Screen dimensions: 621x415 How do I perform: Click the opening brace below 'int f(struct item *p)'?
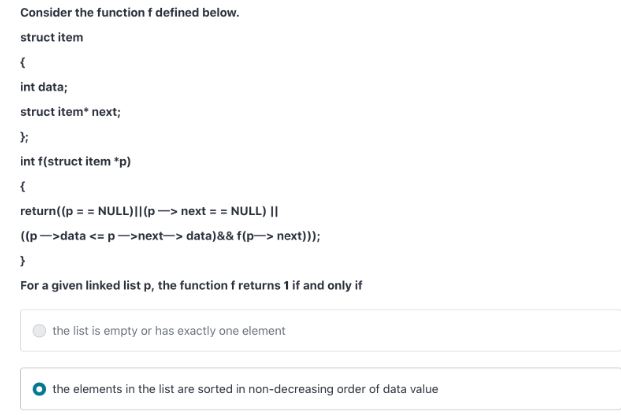(x=23, y=186)
